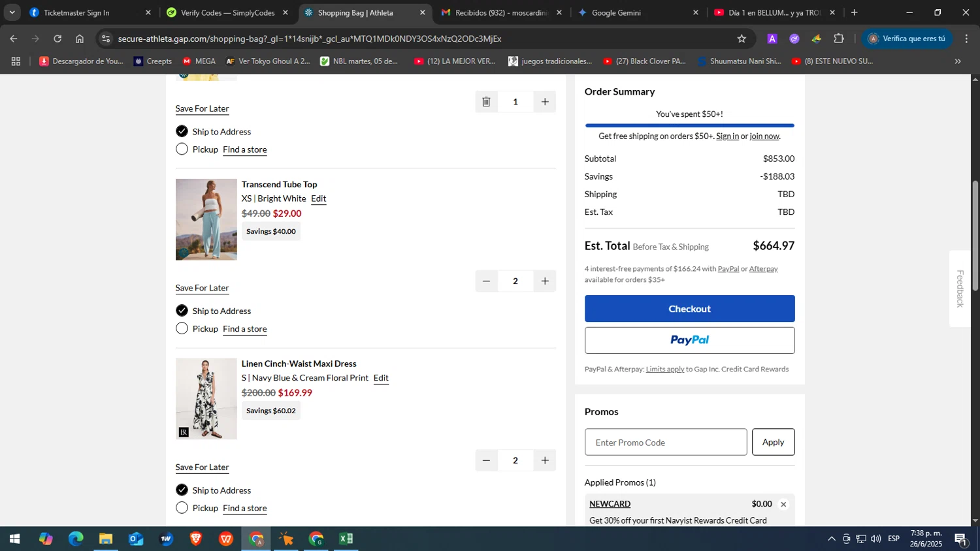Apply the promo code
This screenshot has height=551, width=980.
tap(773, 442)
